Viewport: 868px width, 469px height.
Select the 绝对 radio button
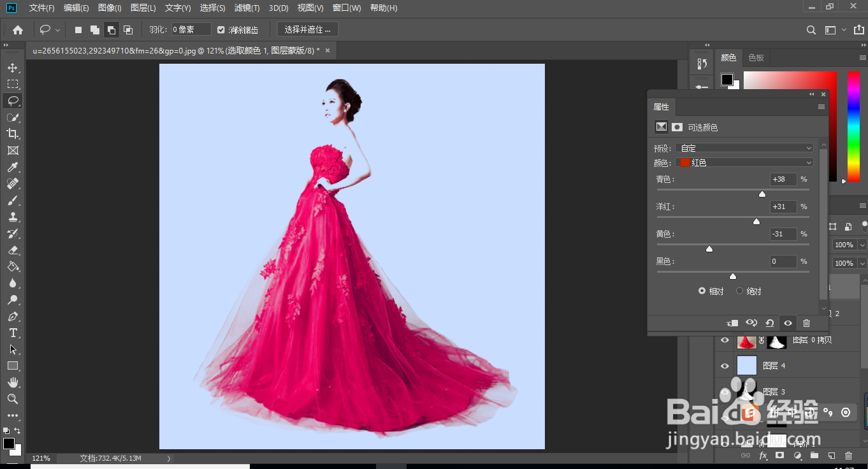(x=739, y=291)
